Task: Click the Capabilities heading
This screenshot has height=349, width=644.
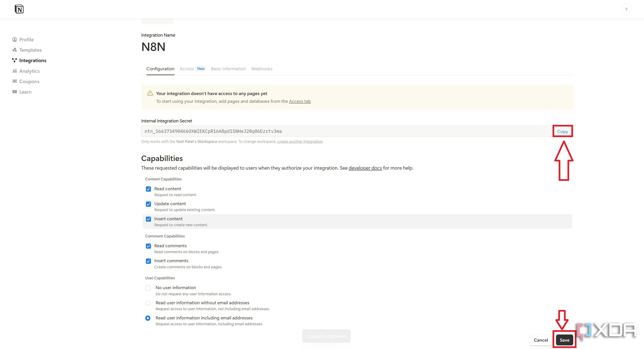Action: point(162,158)
